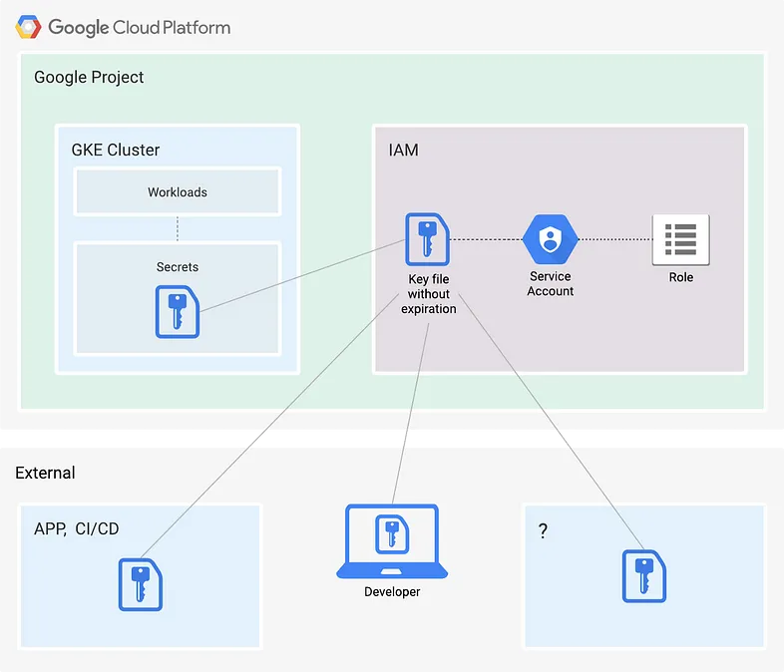Click the Workloads box
This screenshot has width=784, height=672.
[x=178, y=191]
